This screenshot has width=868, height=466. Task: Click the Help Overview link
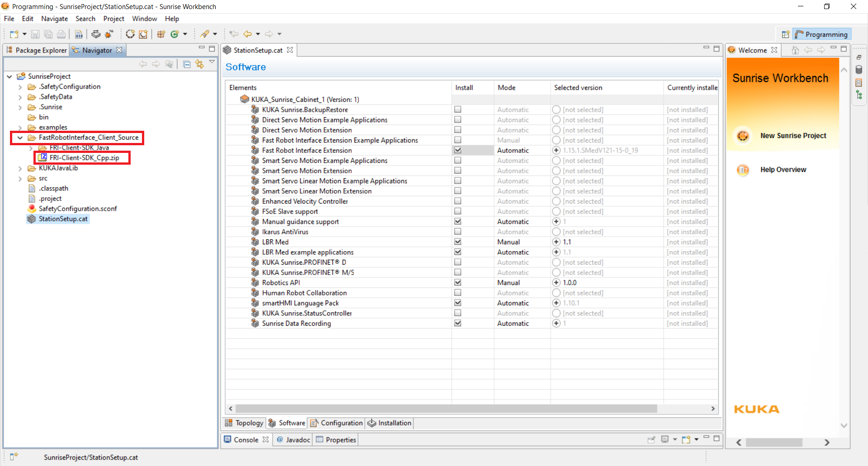coord(783,170)
